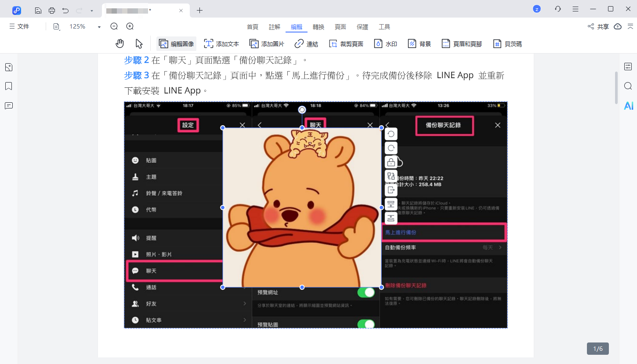Open the 背景 background tool
Image resolution: width=637 pixels, height=364 pixels.
(419, 44)
